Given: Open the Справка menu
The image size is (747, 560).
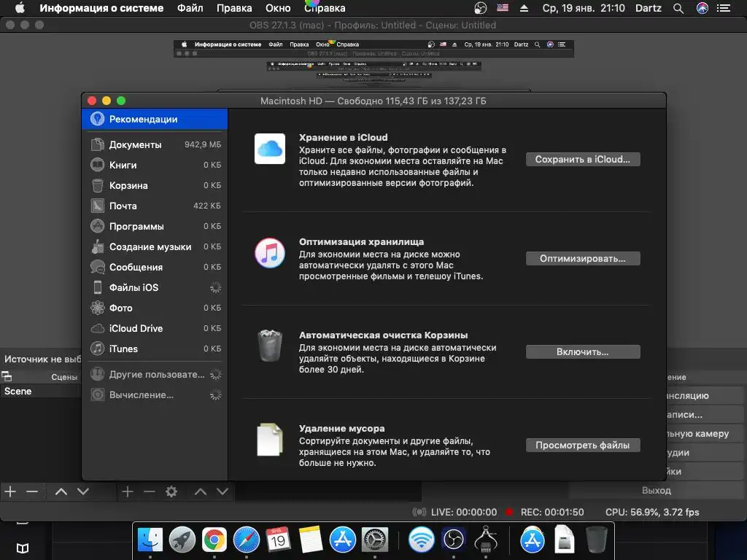Looking at the screenshot, I should (325, 8).
